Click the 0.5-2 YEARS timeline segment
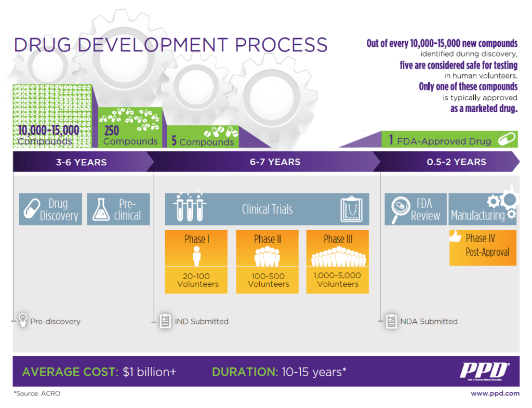Screen dimensions: 532x408 456,162
